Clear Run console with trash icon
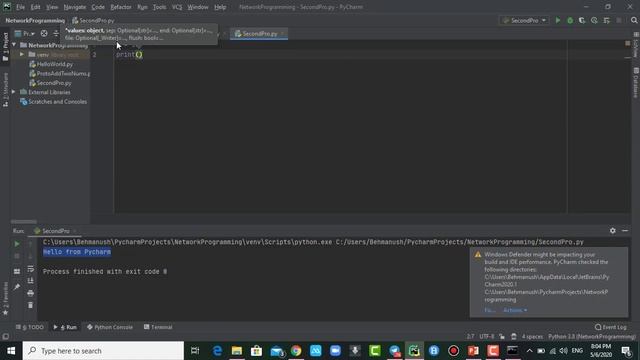 tap(31, 305)
